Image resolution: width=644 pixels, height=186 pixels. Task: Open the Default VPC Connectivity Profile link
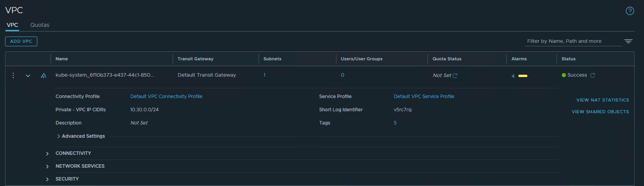166,97
